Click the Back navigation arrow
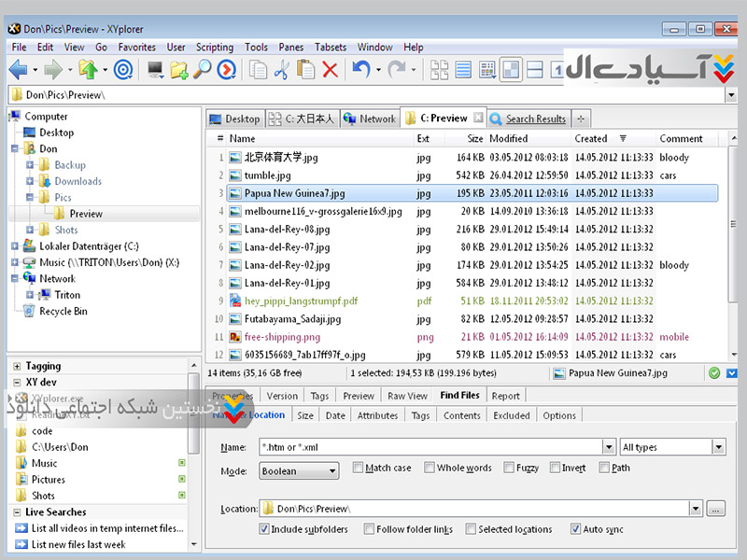Viewport: 747px width, 560px height. [18, 69]
